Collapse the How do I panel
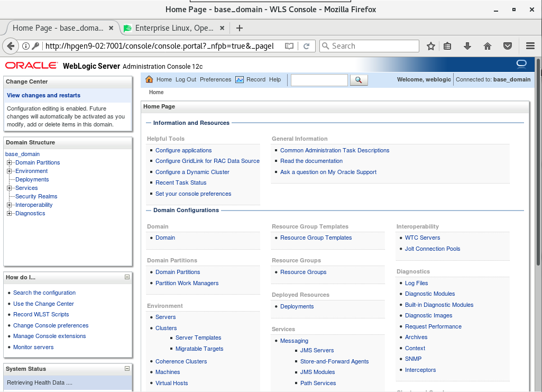 tap(127, 277)
